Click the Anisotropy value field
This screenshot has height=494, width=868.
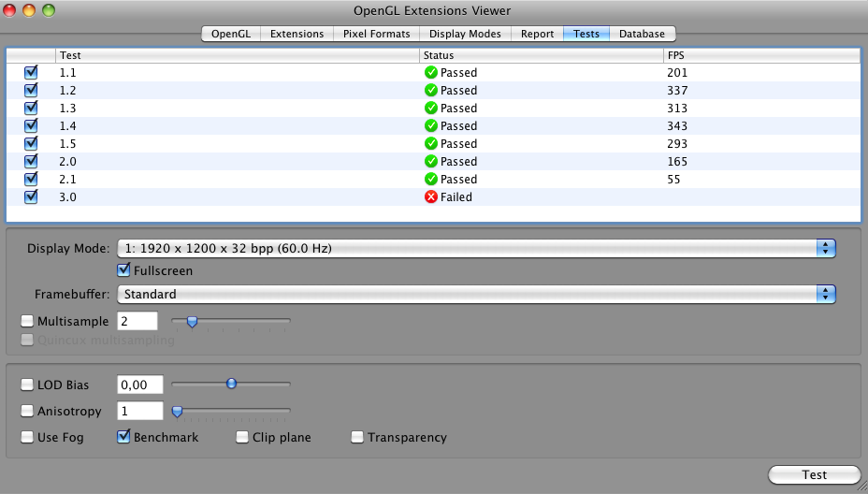point(140,411)
